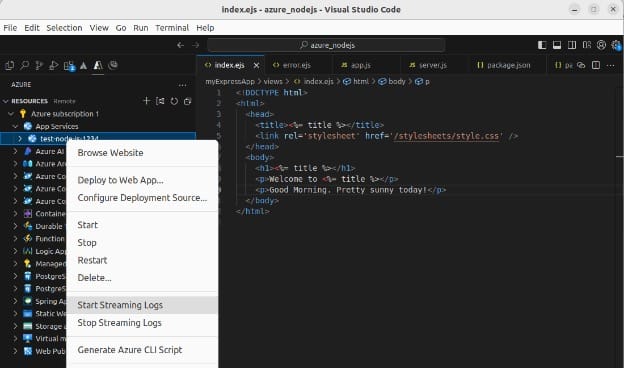The height and width of the screenshot is (368, 624).
Task: Open the Source Control view
Action: [39, 66]
